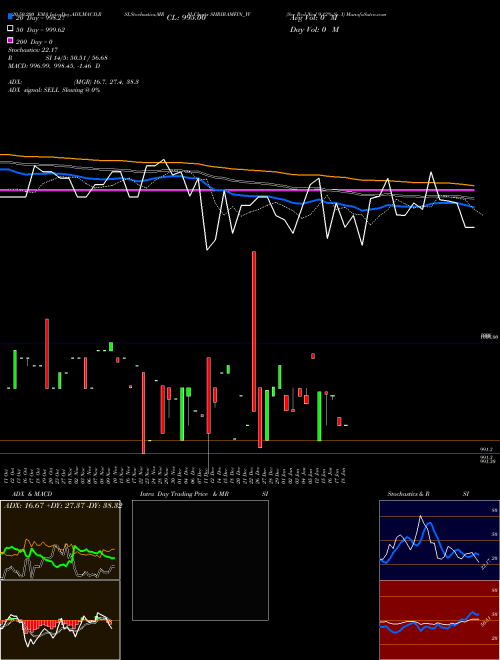Click the 'Stochastics: 22.17' readout
Viewport: 500px width, 660px height.
tap(33, 50)
